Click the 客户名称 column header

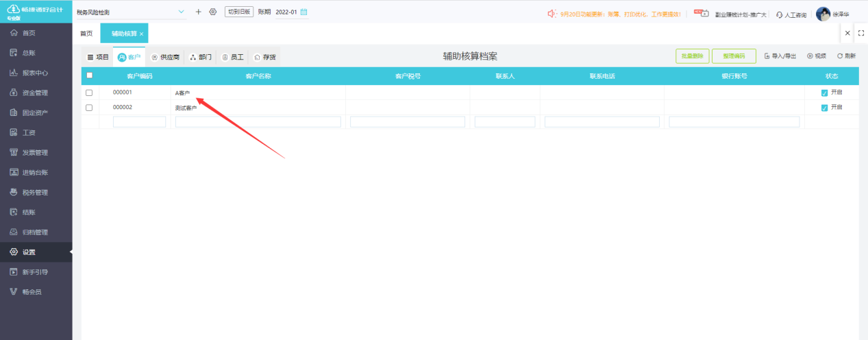258,76
